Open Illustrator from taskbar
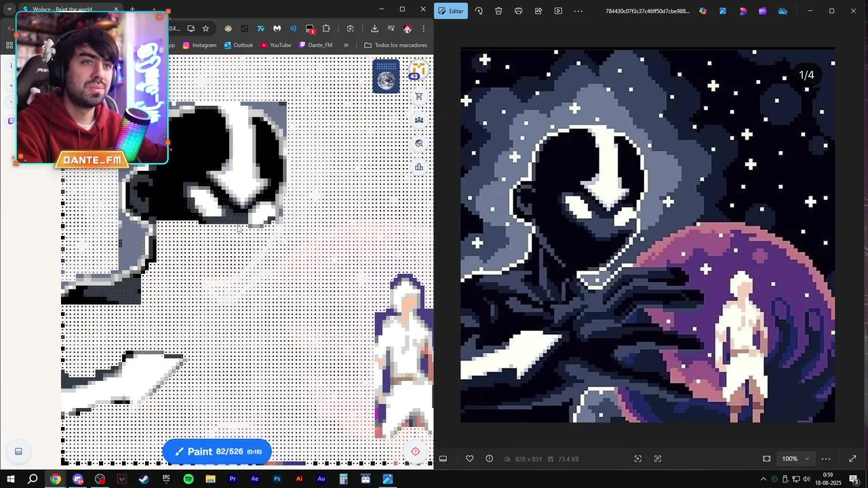Image resolution: width=868 pixels, height=488 pixels. [299, 479]
